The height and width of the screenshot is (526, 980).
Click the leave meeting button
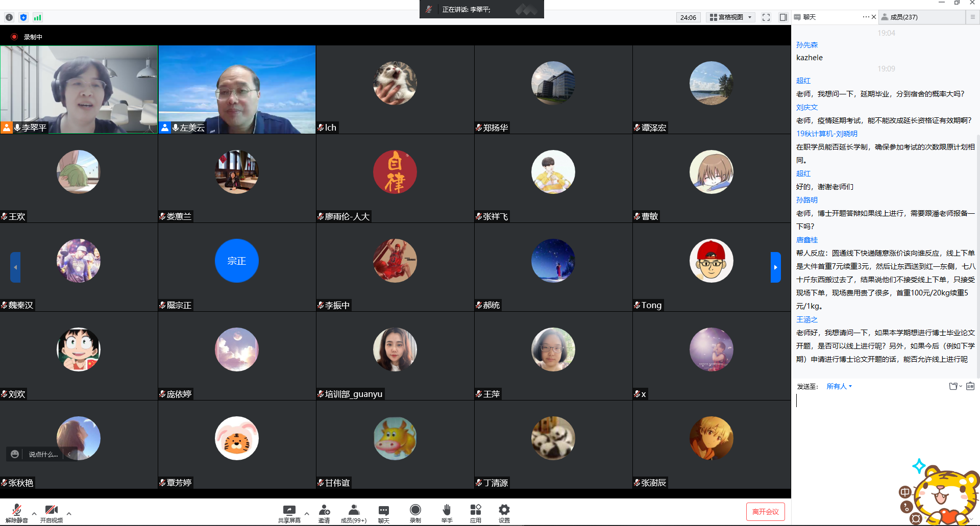pyautogui.click(x=765, y=512)
